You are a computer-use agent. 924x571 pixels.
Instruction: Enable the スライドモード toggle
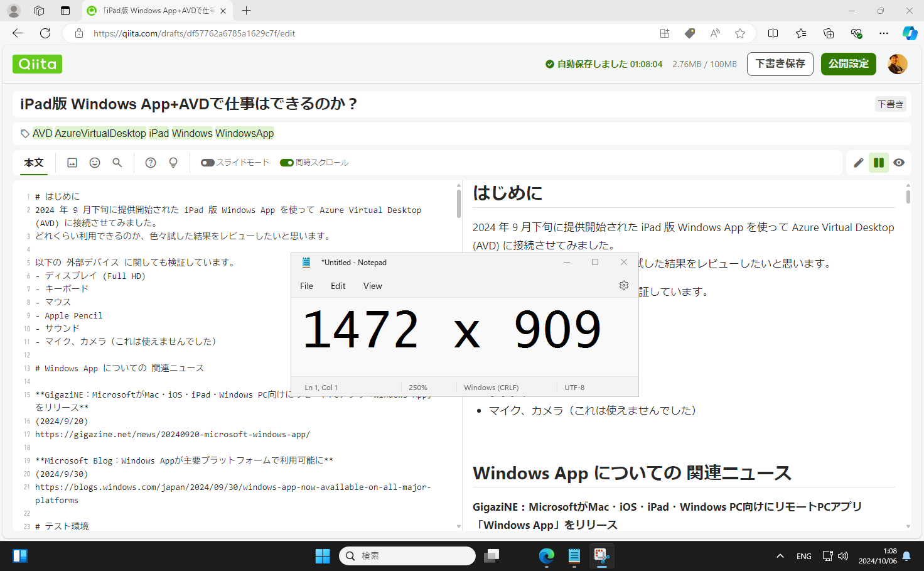coord(207,162)
